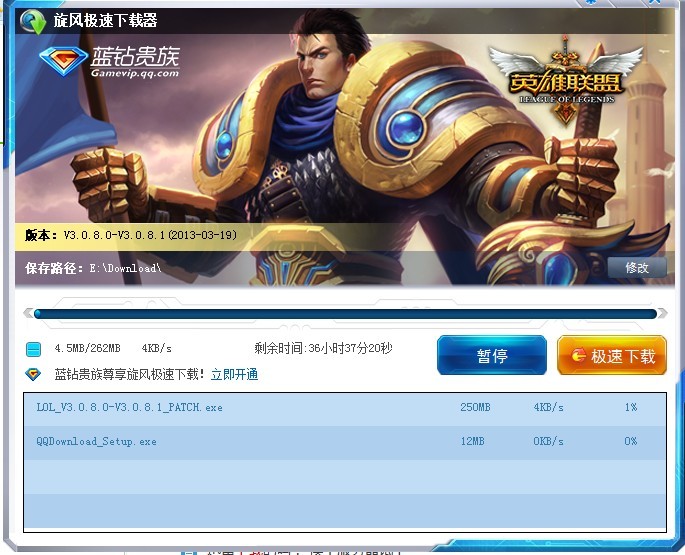685x555 pixels.
Task: Open 修改 to change save path
Action: (637, 267)
